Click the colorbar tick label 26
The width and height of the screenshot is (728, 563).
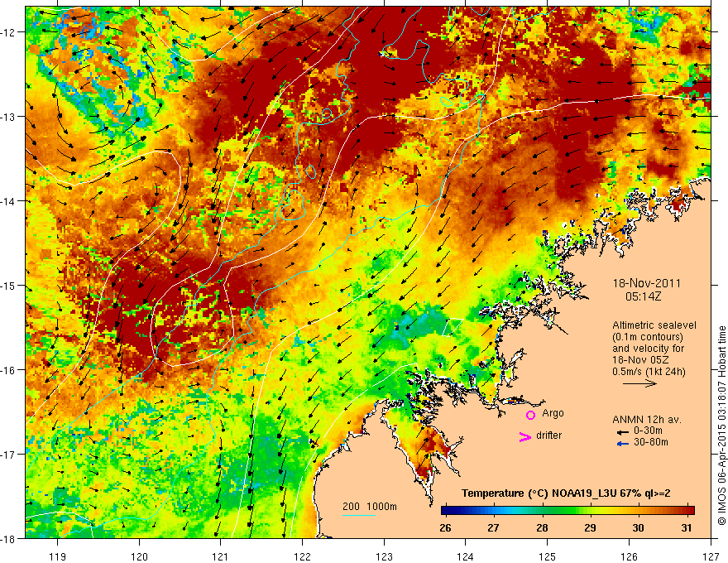(x=445, y=527)
